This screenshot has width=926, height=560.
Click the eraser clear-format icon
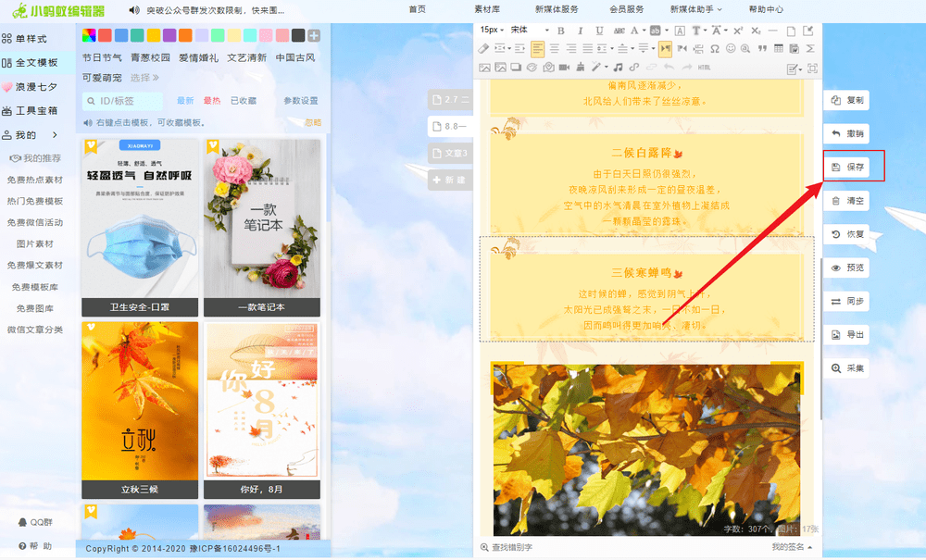coord(483,49)
